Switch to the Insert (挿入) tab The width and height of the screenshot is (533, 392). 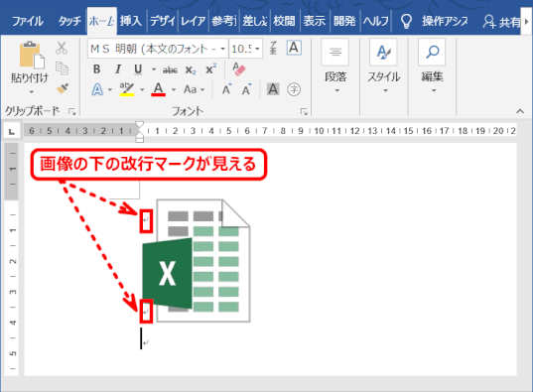(x=131, y=21)
